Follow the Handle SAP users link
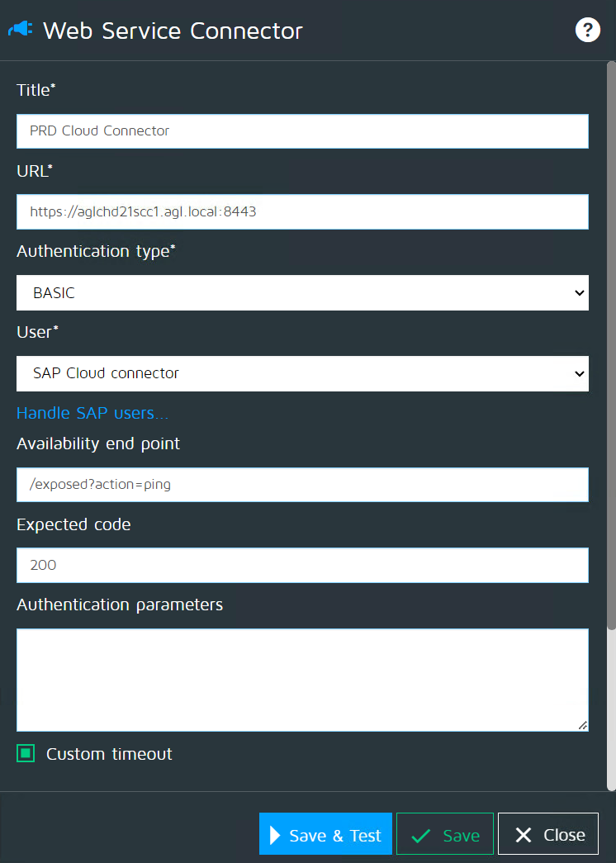This screenshot has height=863, width=616. pyautogui.click(x=92, y=413)
